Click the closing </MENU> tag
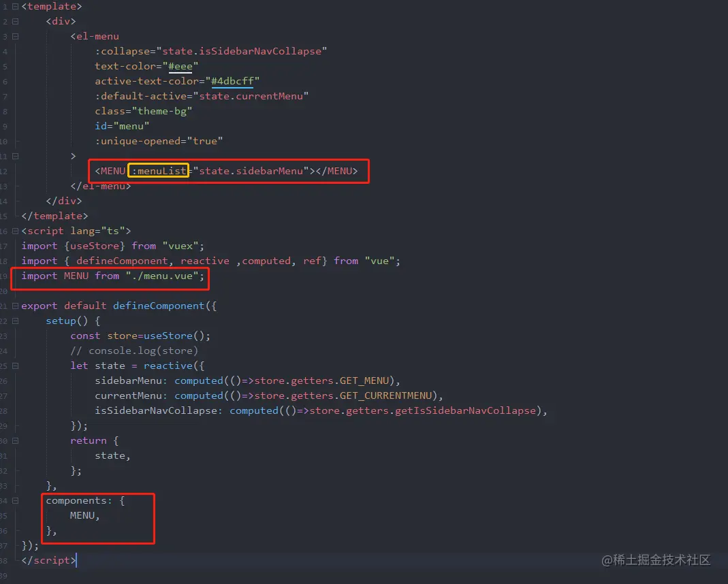The image size is (728, 584). 336,171
